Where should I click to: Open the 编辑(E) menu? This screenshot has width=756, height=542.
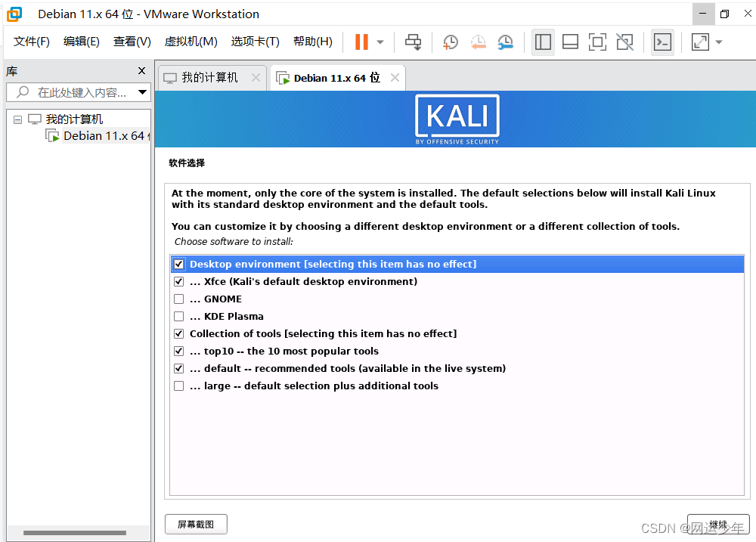click(x=82, y=42)
